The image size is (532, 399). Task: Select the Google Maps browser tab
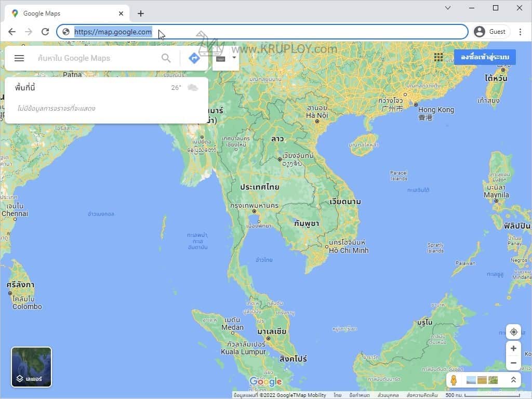(67, 14)
